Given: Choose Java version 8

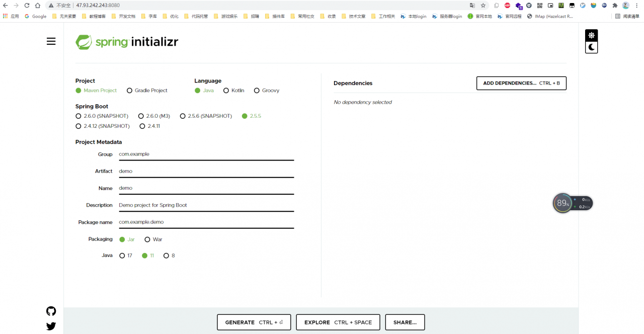Looking at the screenshot, I should (x=170, y=256).
